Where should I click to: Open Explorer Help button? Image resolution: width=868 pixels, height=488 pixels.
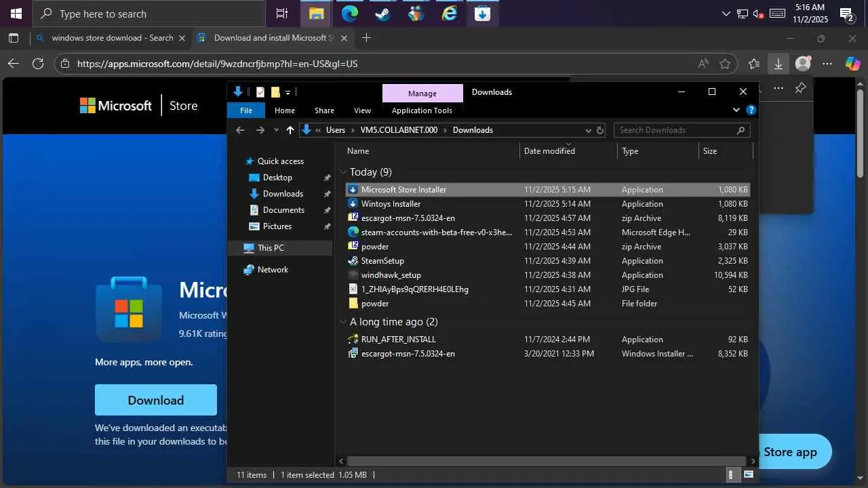click(751, 110)
